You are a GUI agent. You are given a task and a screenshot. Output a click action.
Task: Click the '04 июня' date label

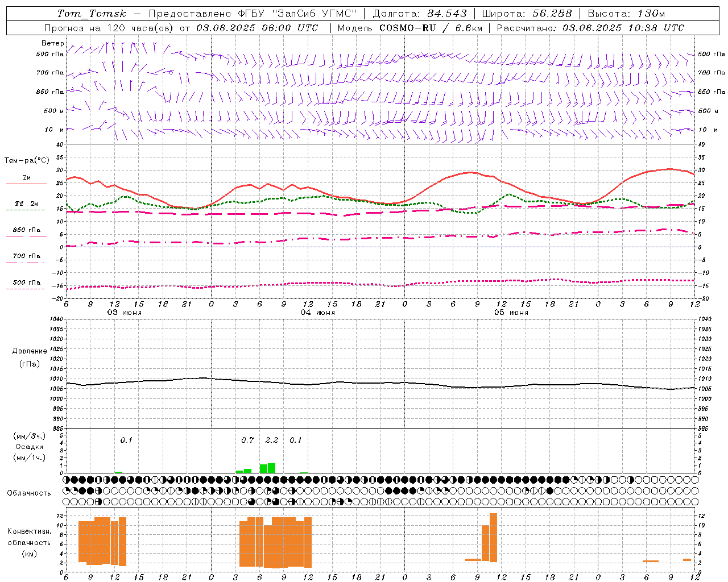[x=318, y=313]
